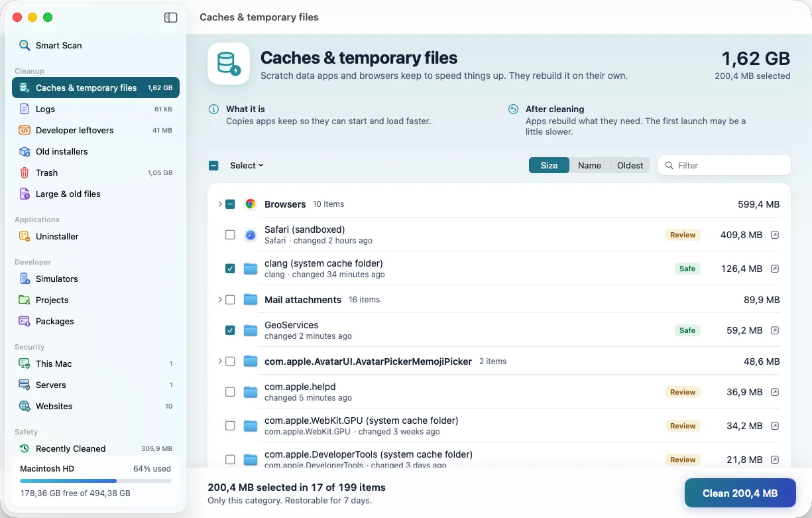Click the Safari compass icon
This screenshot has width=812, height=518.
point(250,235)
